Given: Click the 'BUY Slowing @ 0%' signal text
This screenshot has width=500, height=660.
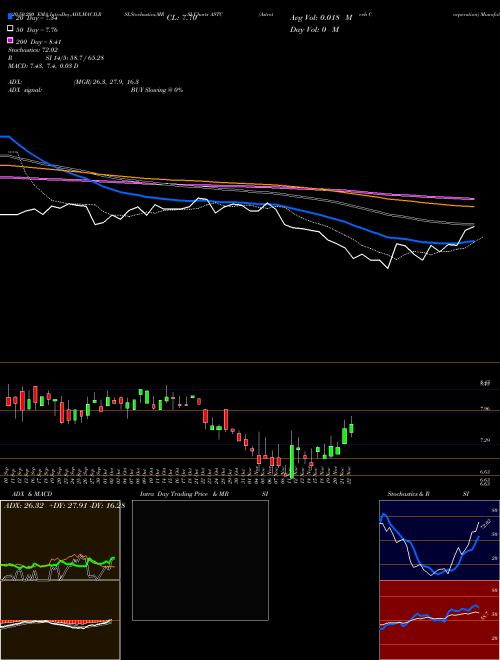Looking at the screenshot, I should [157, 90].
